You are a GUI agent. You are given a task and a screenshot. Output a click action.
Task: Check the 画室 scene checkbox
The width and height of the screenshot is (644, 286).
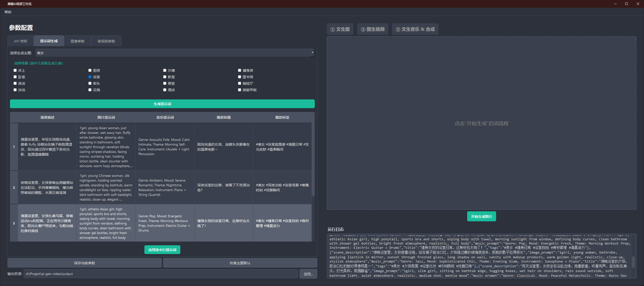pyautogui.click(x=165, y=83)
